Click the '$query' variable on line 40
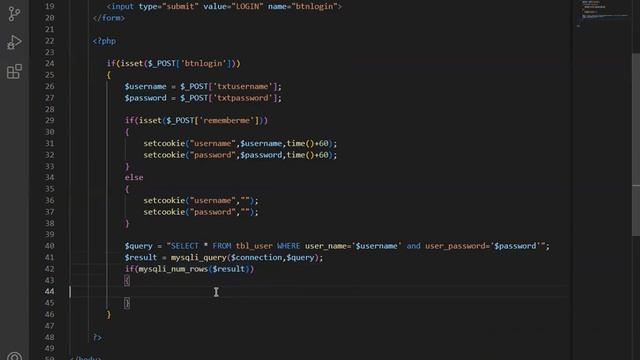 [138, 246]
